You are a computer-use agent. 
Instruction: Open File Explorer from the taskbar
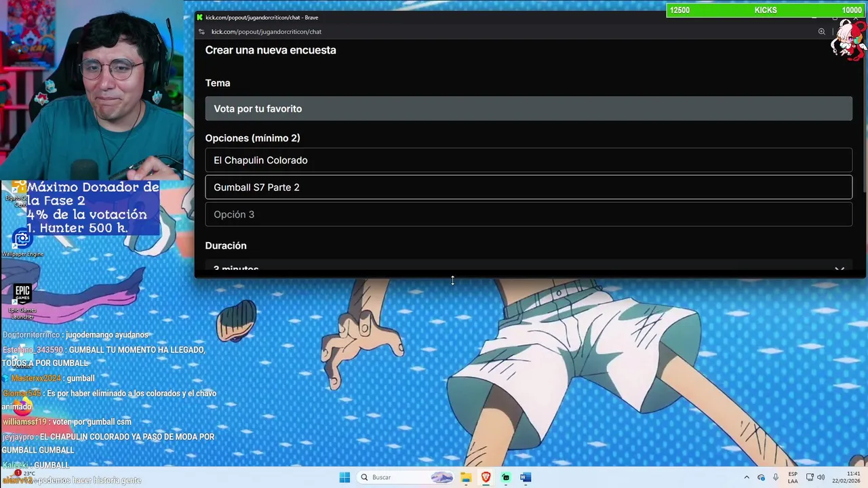(466, 477)
